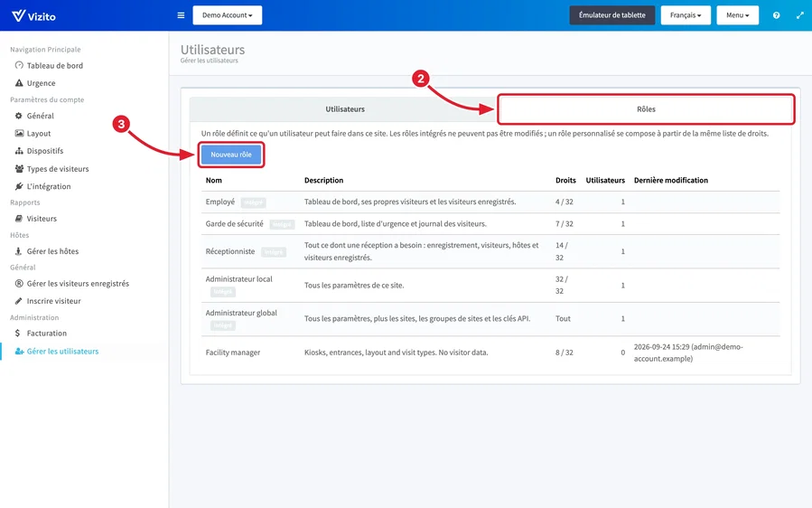Open the Français language dropdown
The width and height of the screenshot is (812, 508).
click(x=686, y=15)
